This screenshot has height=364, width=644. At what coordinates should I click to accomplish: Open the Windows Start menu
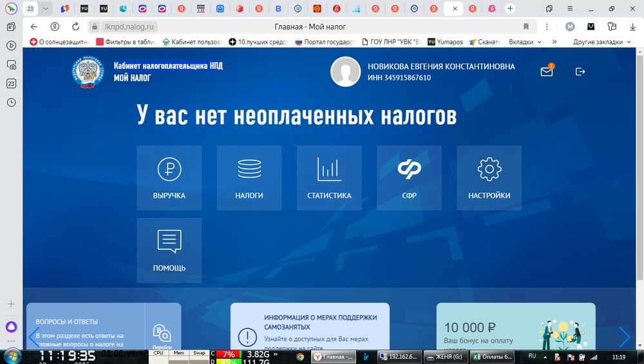12,356
